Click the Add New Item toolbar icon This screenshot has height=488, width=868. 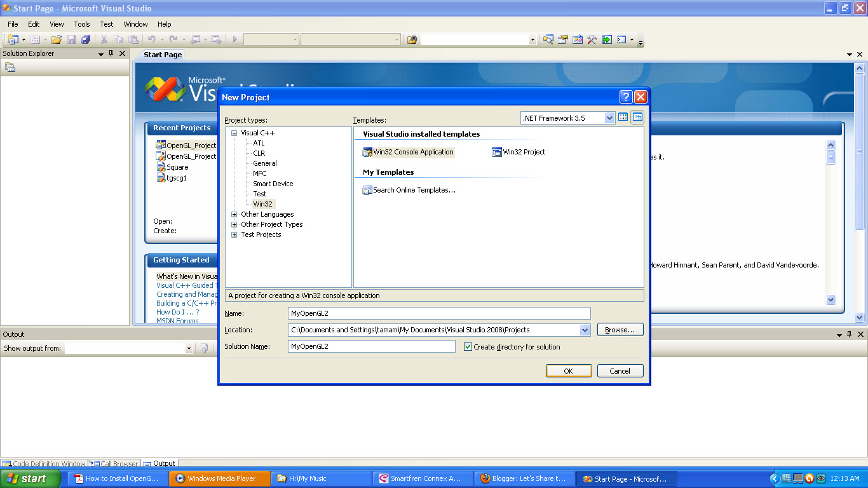(36, 39)
